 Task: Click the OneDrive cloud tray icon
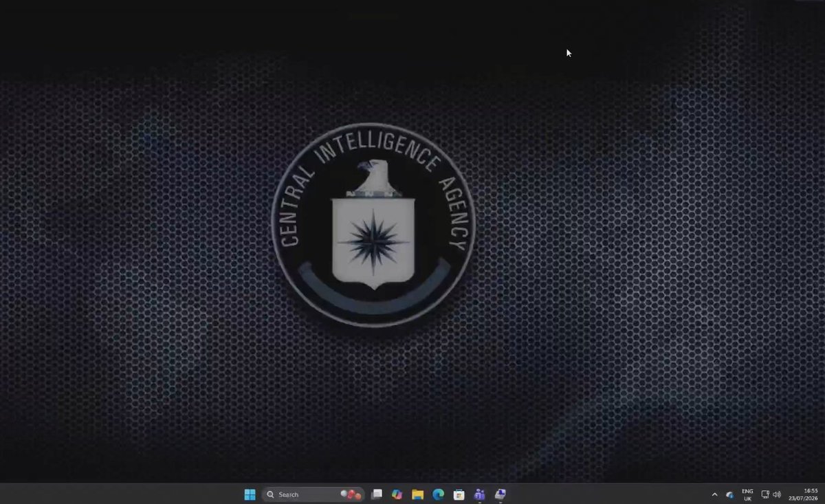pyautogui.click(x=730, y=495)
